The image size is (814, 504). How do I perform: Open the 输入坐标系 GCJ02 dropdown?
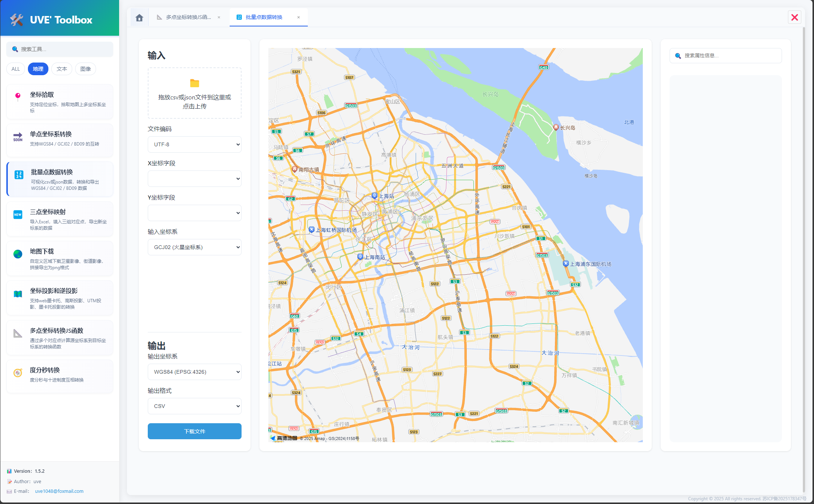click(x=194, y=247)
